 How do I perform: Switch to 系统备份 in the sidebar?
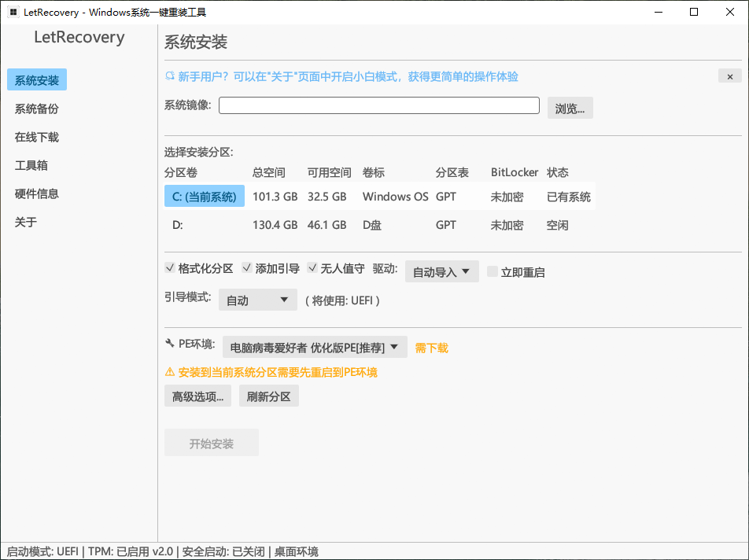(x=37, y=109)
